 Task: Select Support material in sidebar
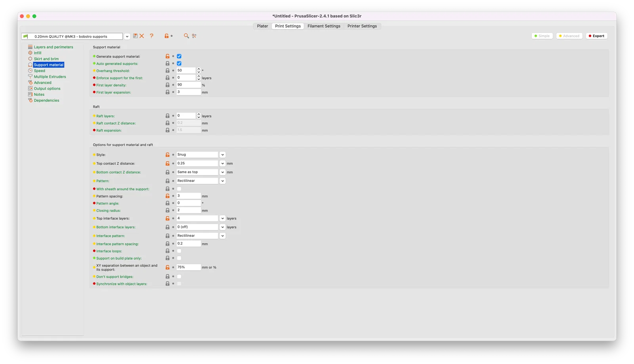(x=48, y=65)
